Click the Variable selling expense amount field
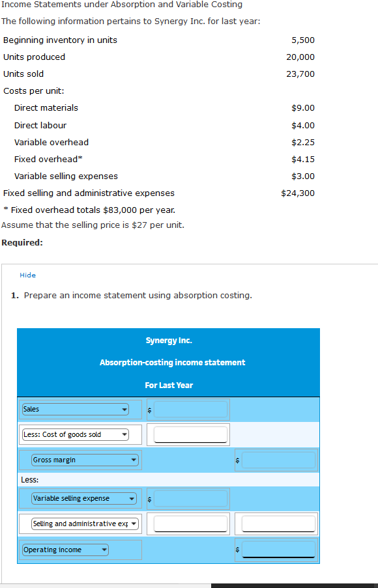Image resolution: width=378 pixels, height=588 pixels. pyautogui.click(x=189, y=498)
